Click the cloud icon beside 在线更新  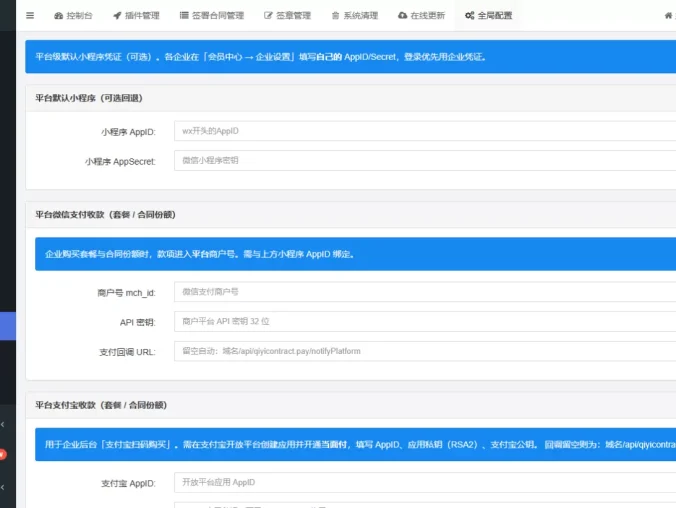tap(402, 16)
